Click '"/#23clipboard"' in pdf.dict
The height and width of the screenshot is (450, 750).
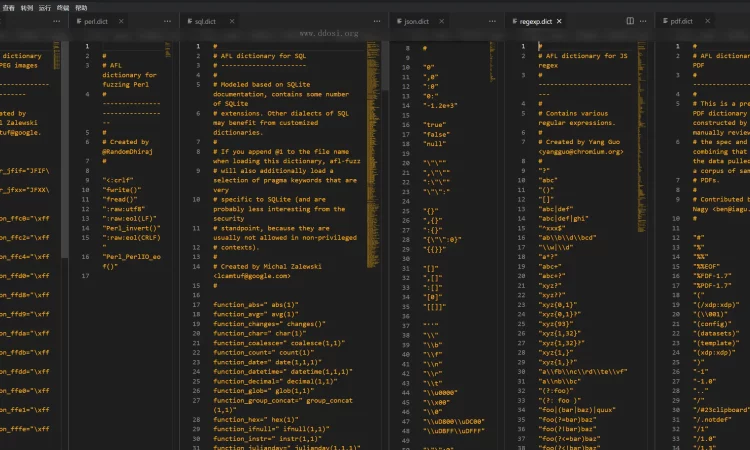721,410
